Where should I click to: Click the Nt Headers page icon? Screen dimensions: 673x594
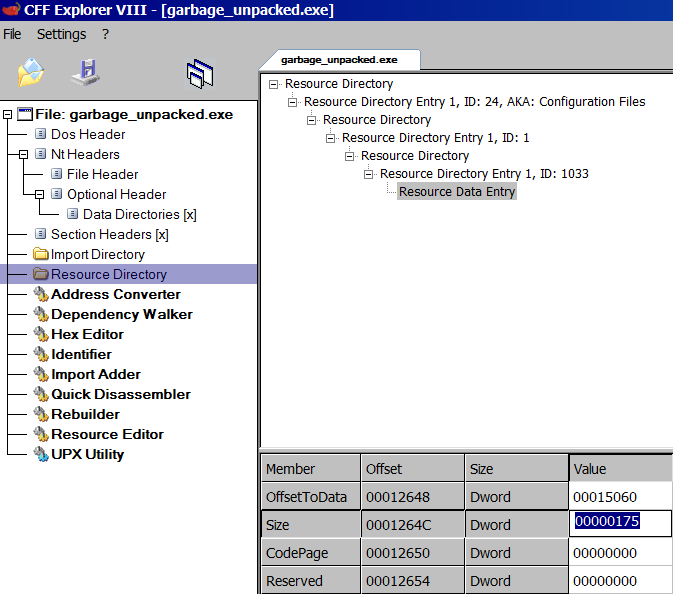point(40,154)
